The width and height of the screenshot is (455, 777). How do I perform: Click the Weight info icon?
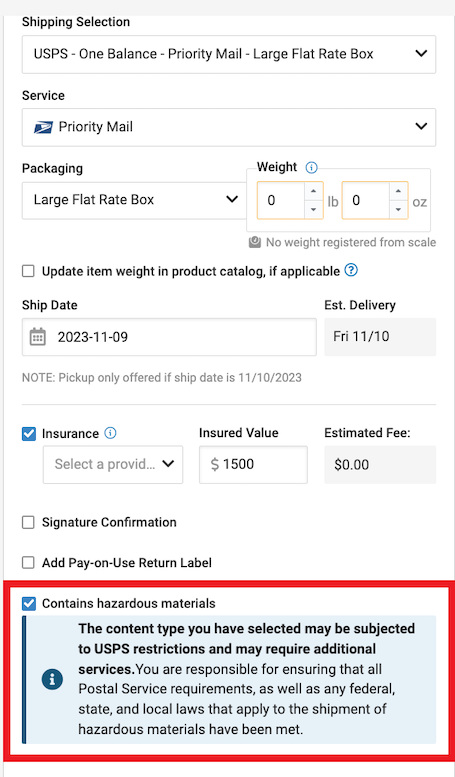click(311, 167)
